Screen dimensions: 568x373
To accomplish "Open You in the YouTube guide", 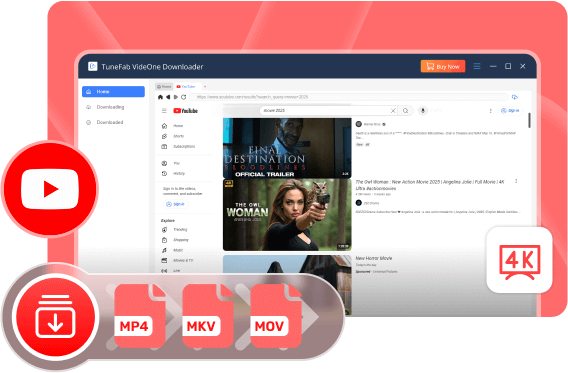I will point(171,163).
